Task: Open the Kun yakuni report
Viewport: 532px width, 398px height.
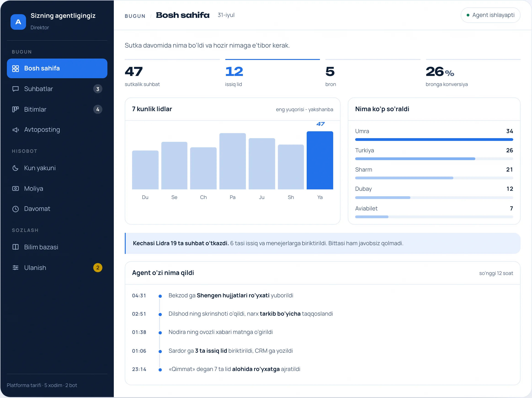Action: (57, 168)
